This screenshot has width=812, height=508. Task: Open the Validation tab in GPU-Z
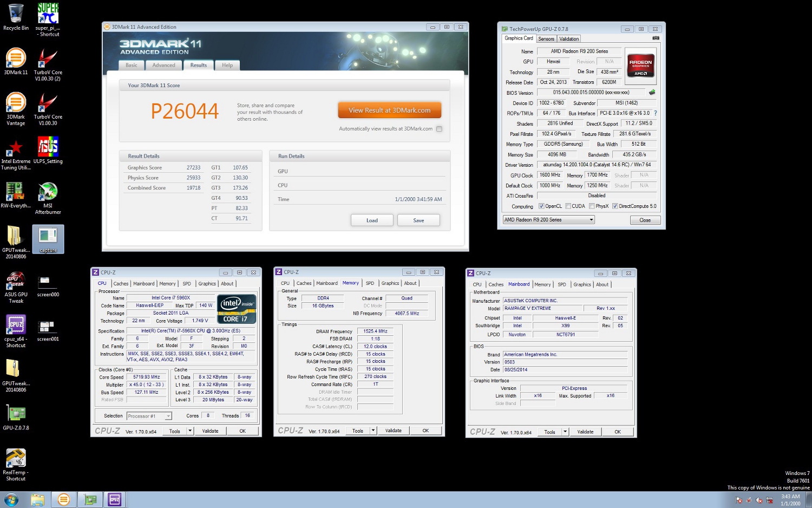click(569, 38)
